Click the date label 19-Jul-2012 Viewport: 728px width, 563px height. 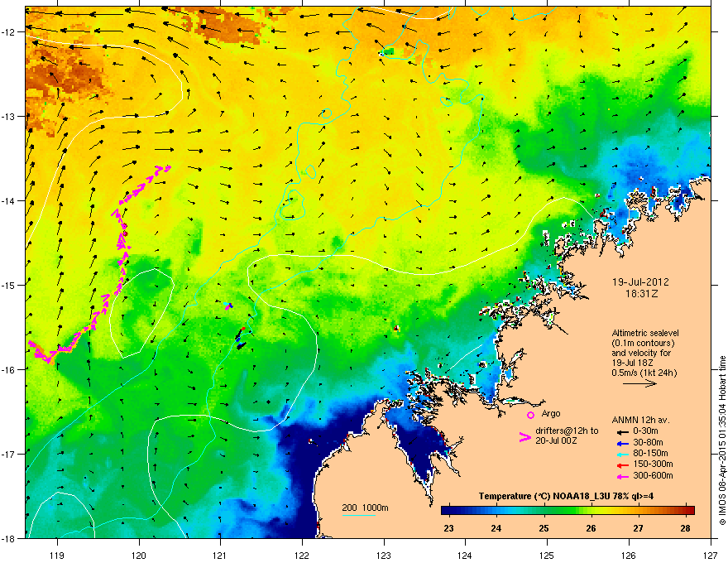(640, 282)
